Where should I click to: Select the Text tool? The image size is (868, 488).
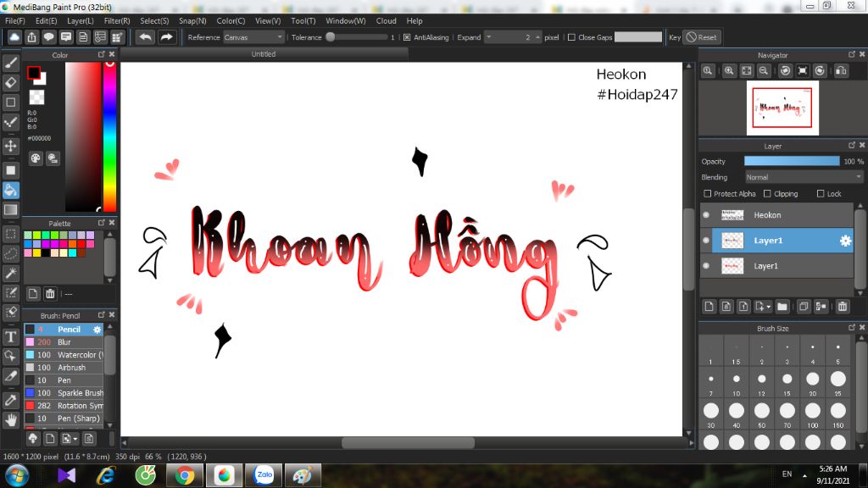(x=10, y=336)
